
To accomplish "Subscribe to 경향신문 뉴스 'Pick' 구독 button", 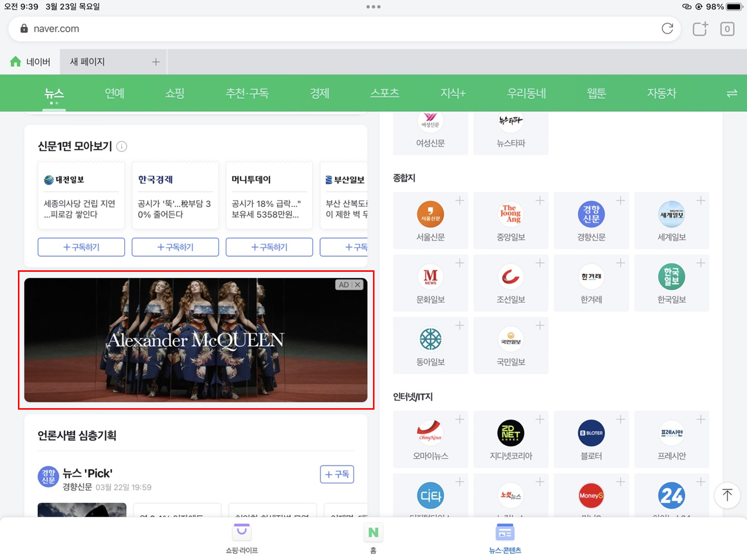I will click(x=337, y=474).
